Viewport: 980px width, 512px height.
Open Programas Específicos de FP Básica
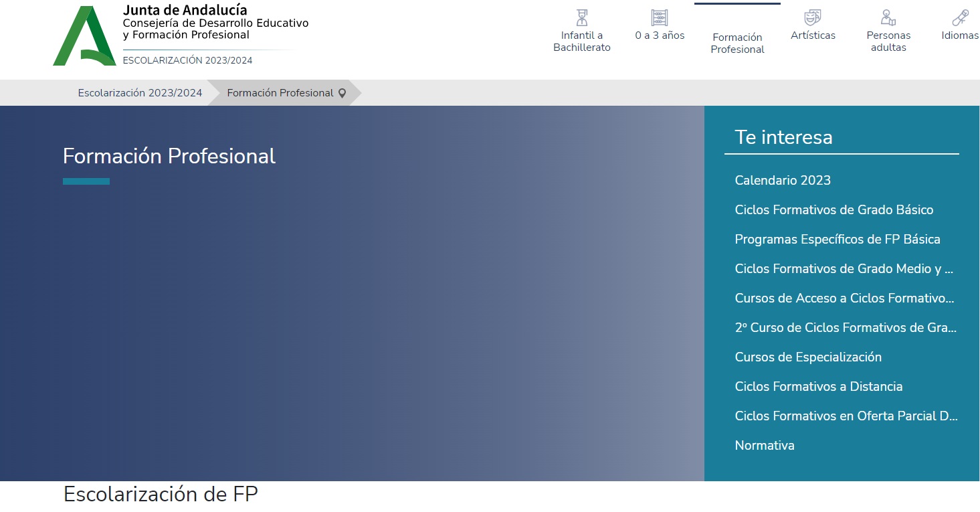pos(837,239)
